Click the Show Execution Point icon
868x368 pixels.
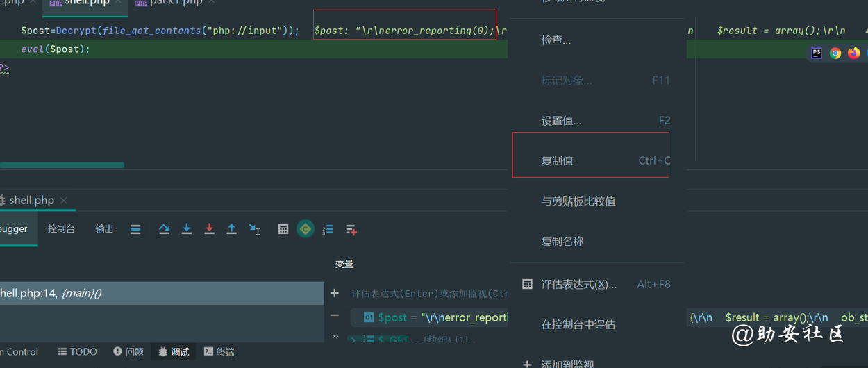click(135, 229)
